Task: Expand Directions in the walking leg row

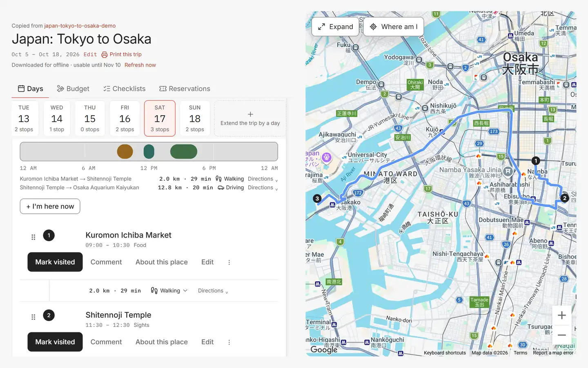Action: coord(213,291)
